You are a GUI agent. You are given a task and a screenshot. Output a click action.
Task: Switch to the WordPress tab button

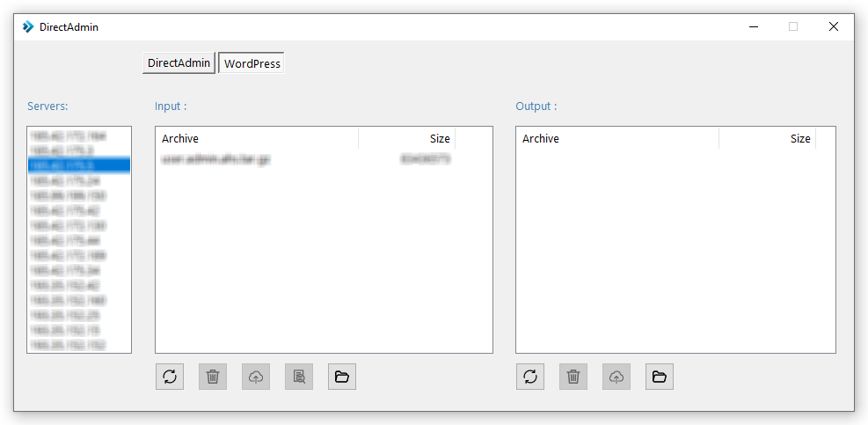(252, 63)
